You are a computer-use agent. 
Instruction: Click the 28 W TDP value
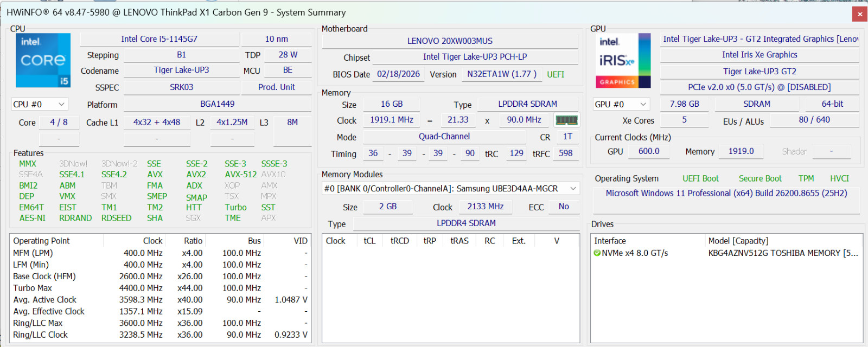coord(288,55)
